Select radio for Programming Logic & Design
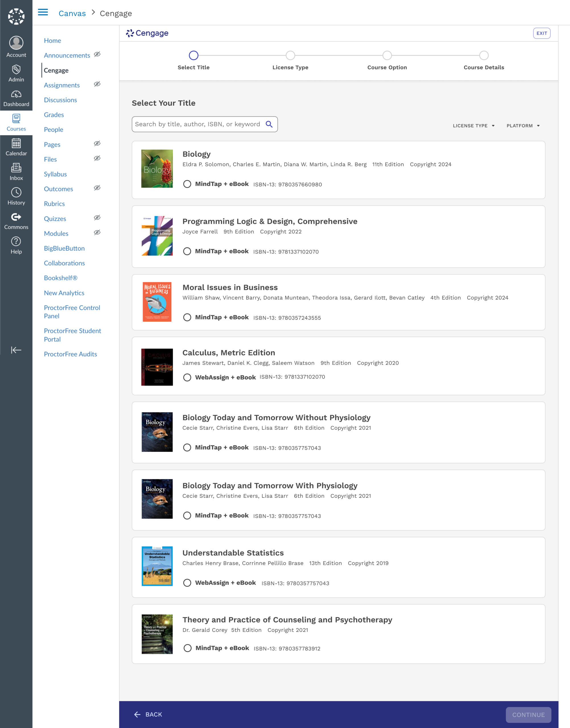The height and width of the screenshot is (728, 570). (187, 251)
